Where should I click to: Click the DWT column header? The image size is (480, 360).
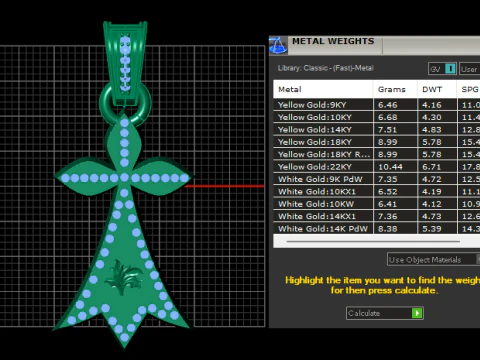(437, 89)
